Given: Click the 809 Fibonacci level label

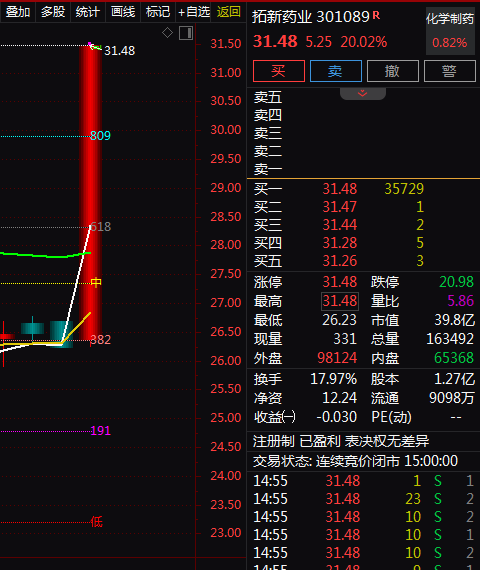Looking at the screenshot, I should [x=100, y=136].
